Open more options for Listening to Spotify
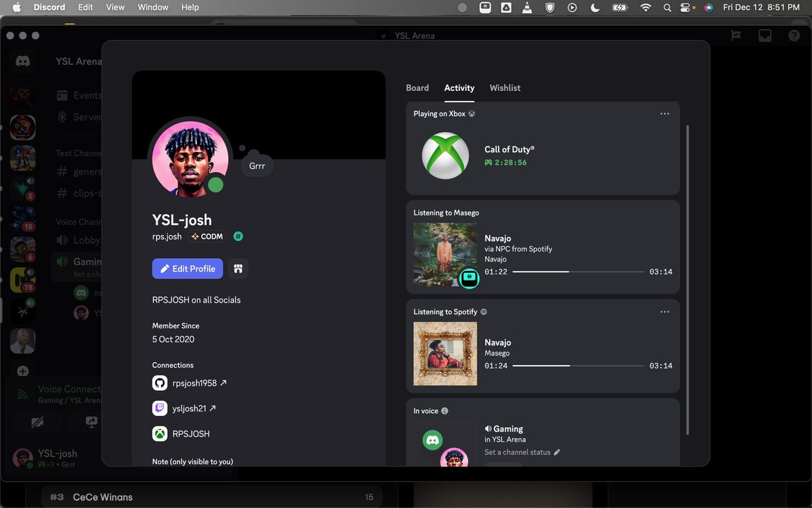This screenshot has width=812, height=508. point(664,312)
